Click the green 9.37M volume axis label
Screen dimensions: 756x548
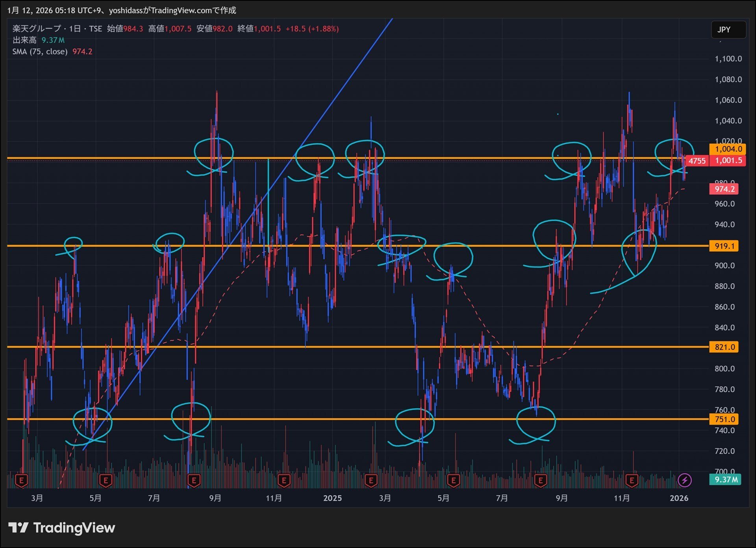click(725, 480)
